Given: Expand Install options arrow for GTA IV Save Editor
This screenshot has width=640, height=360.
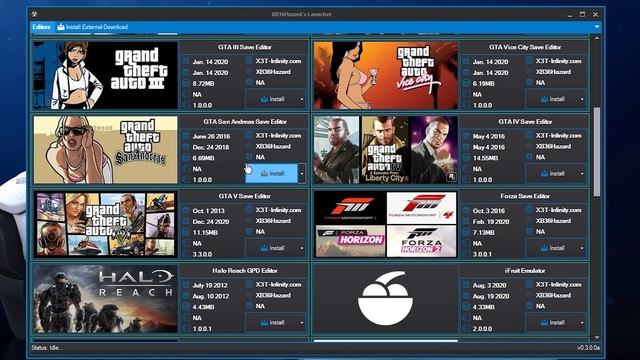Looking at the screenshot, I should [582, 173].
